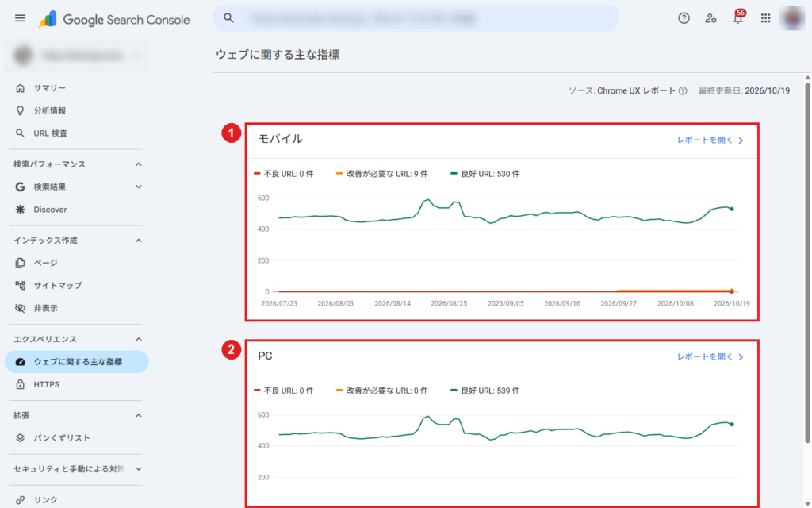The width and height of the screenshot is (812, 508).
Task: Collapse the 拡張 section
Action: [x=139, y=415]
